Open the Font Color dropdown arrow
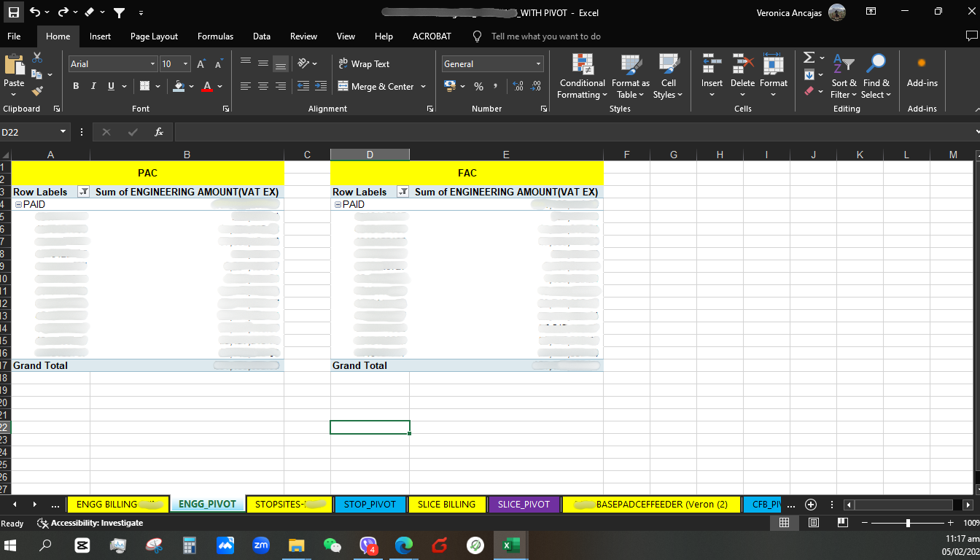Image resolution: width=980 pixels, height=560 pixels. click(220, 86)
